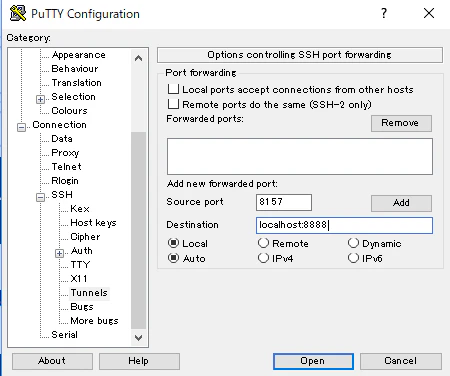
Task: Click the Destination input field
Action: [x=344, y=225]
